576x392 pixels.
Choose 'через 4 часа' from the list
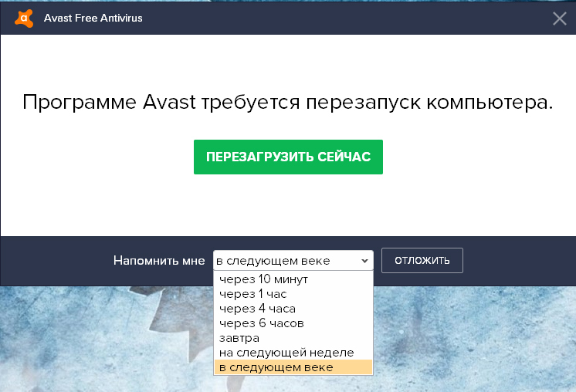293,309
